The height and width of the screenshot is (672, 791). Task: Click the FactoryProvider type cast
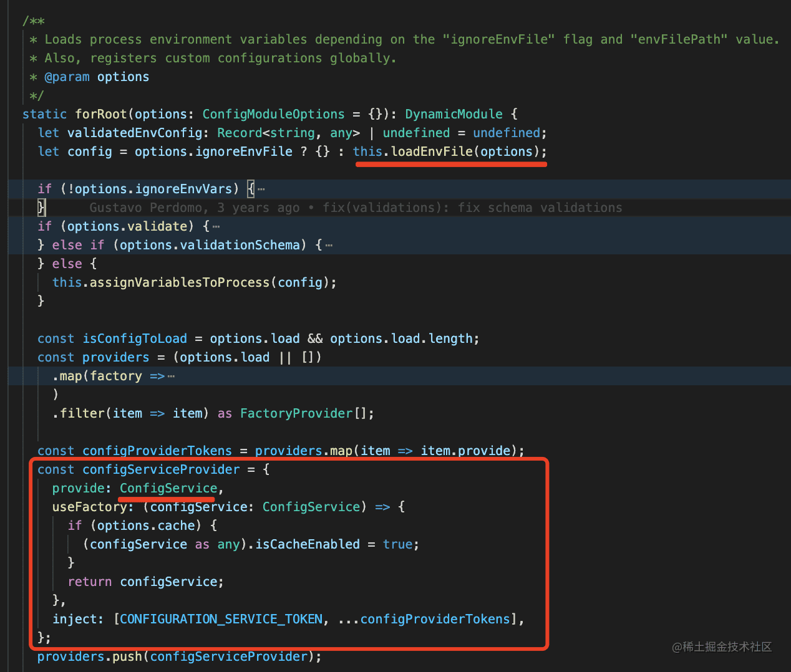[x=296, y=414]
